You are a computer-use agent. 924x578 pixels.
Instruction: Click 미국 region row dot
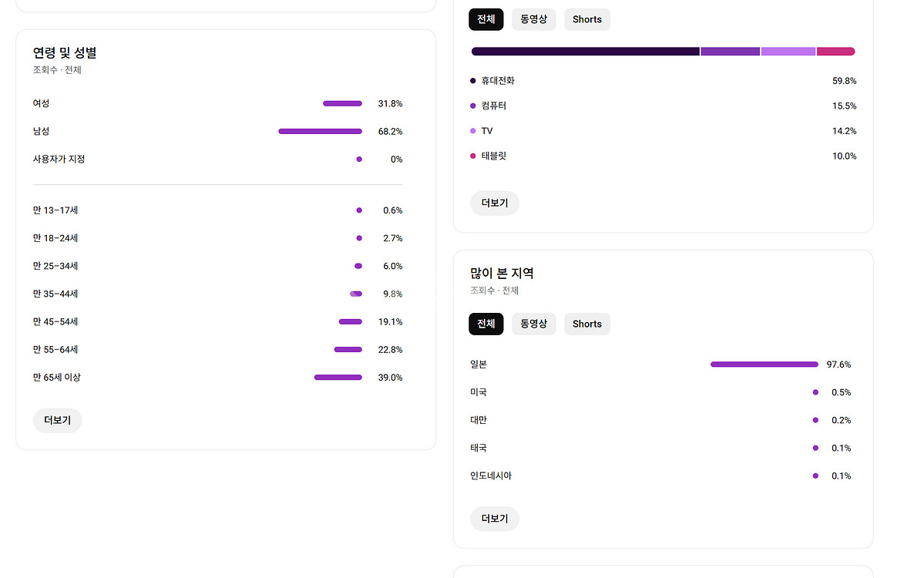coord(815,392)
